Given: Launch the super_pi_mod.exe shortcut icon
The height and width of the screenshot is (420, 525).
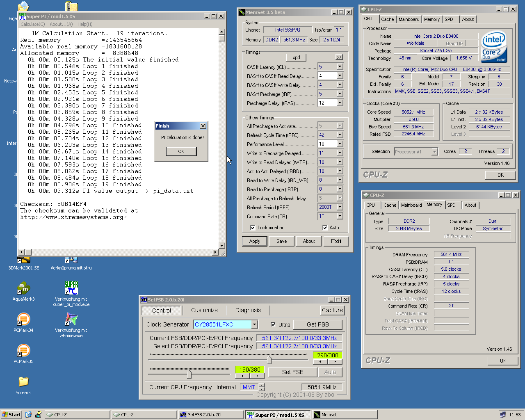Looking at the screenshot, I should click(71, 288).
